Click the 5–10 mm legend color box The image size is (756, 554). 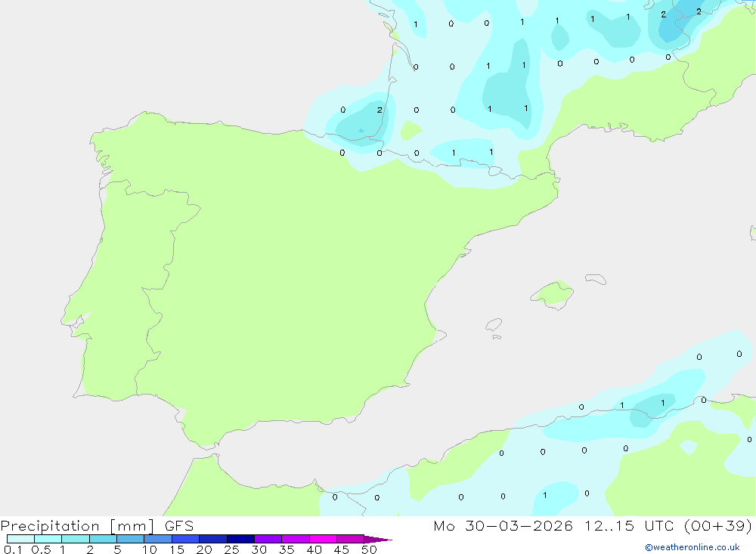coord(130,539)
